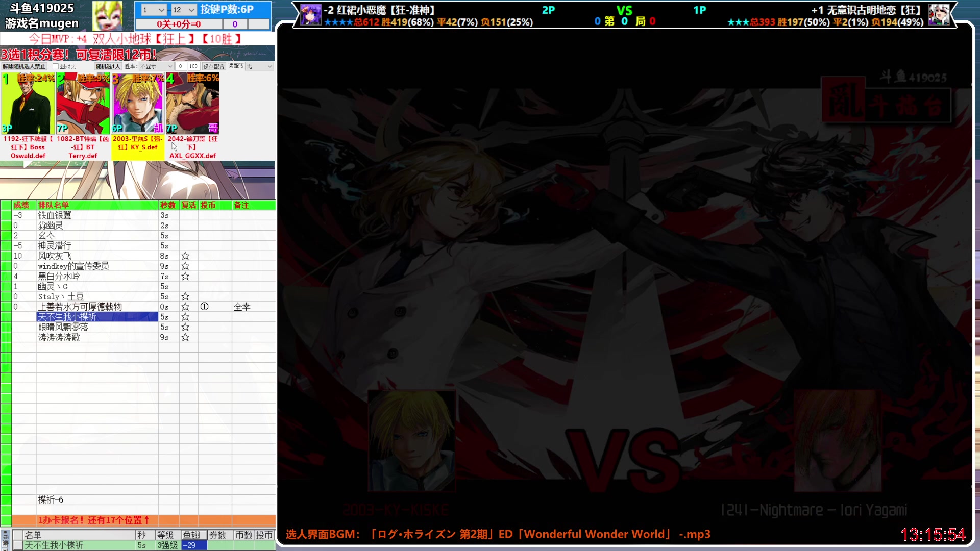The width and height of the screenshot is (980, 551).
Task: Select queue row 黑白分水岭
Action: 97,277
